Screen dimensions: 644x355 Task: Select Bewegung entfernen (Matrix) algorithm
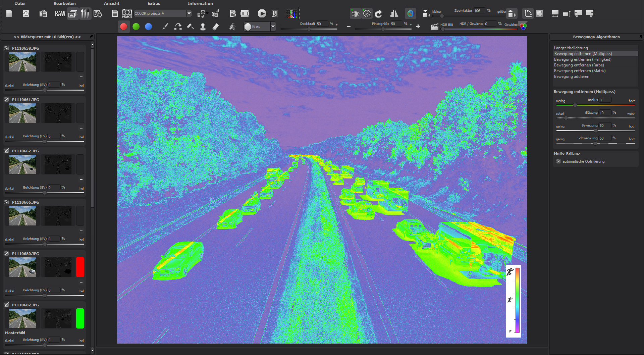click(x=595, y=71)
